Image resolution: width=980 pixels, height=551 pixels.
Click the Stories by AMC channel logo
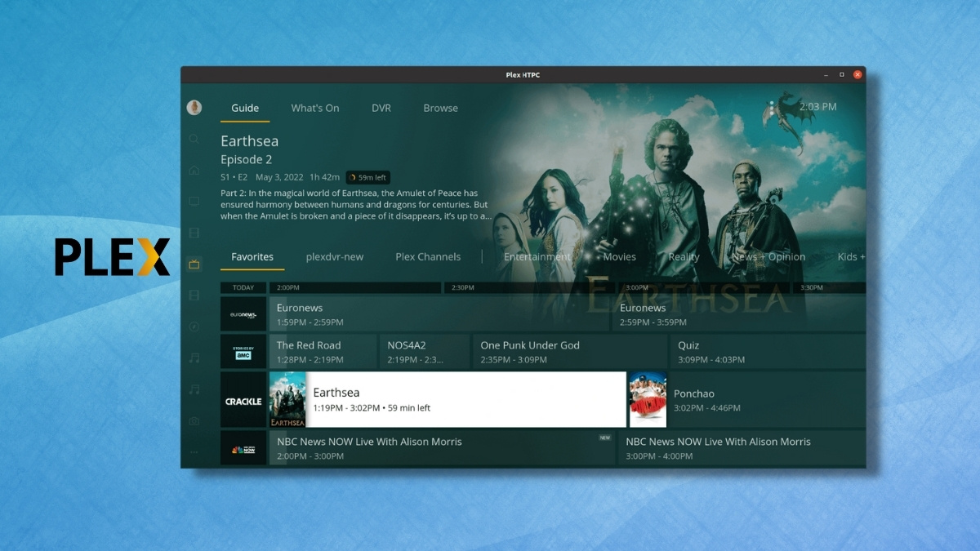pyautogui.click(x=243, y=351)
